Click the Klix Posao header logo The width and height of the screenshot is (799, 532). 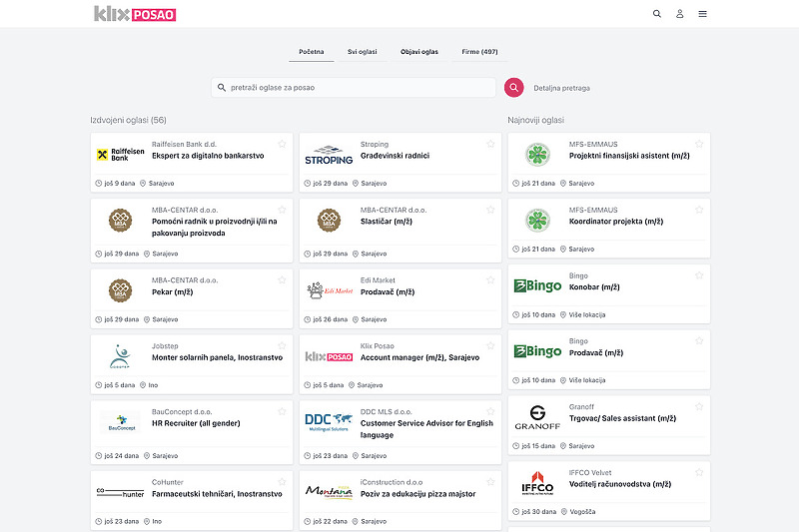(135, 14)
